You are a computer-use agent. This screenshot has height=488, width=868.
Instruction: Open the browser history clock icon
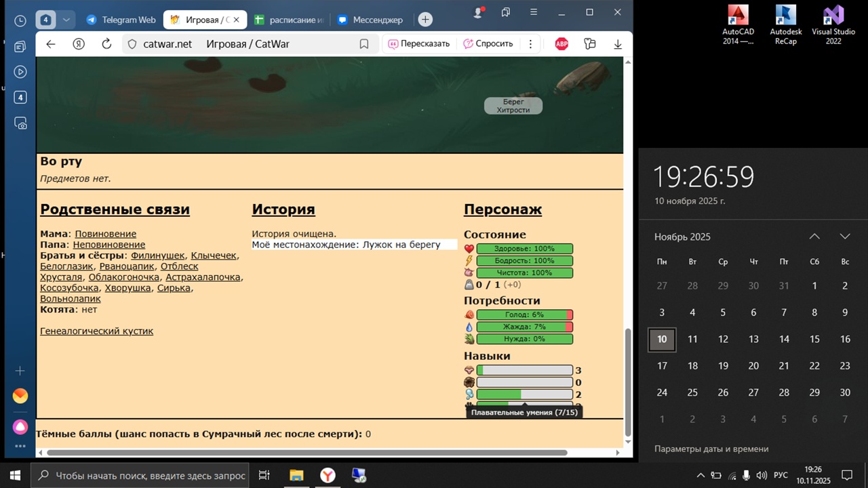tap(20, 21)
